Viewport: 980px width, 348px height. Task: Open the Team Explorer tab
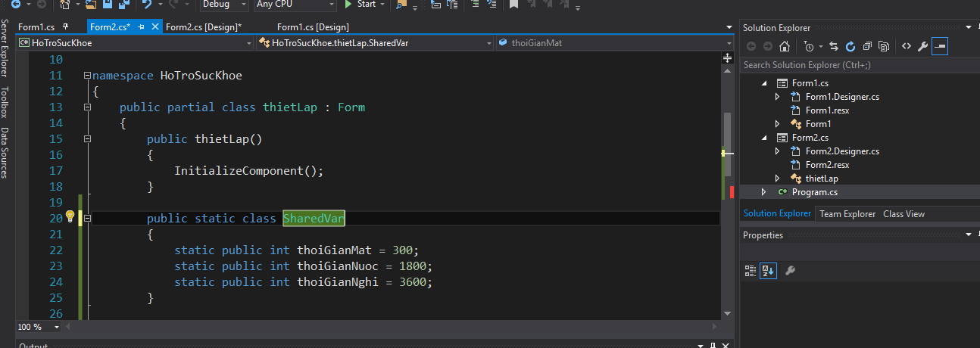tap(847, 213)
